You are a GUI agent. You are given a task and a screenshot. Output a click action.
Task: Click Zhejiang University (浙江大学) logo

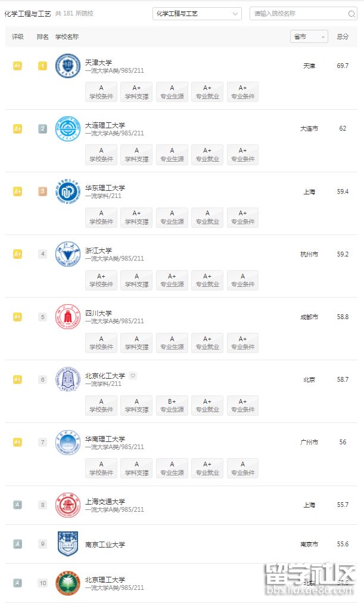[x=68, y=254]
